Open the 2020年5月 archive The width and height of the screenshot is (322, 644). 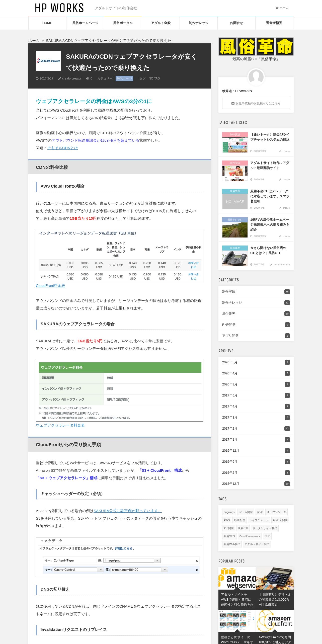pyautogui.click(x=256, y=362)
